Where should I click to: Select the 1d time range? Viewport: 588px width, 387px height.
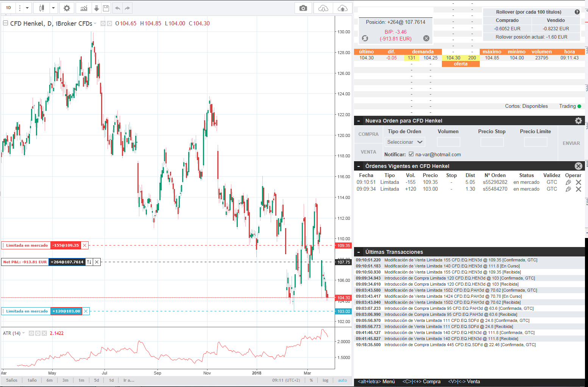point(111,380)
